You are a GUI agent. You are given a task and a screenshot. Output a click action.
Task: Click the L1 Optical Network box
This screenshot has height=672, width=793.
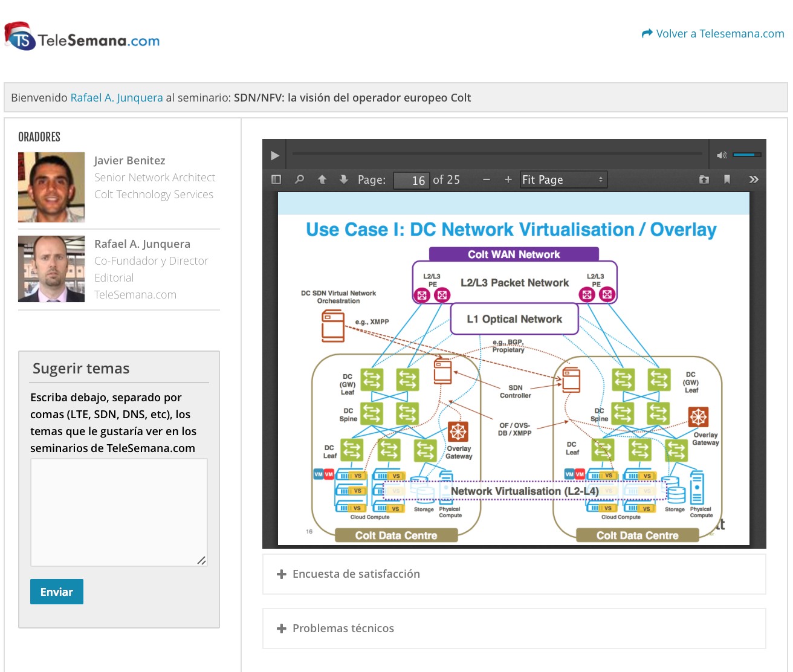[514, 319]
